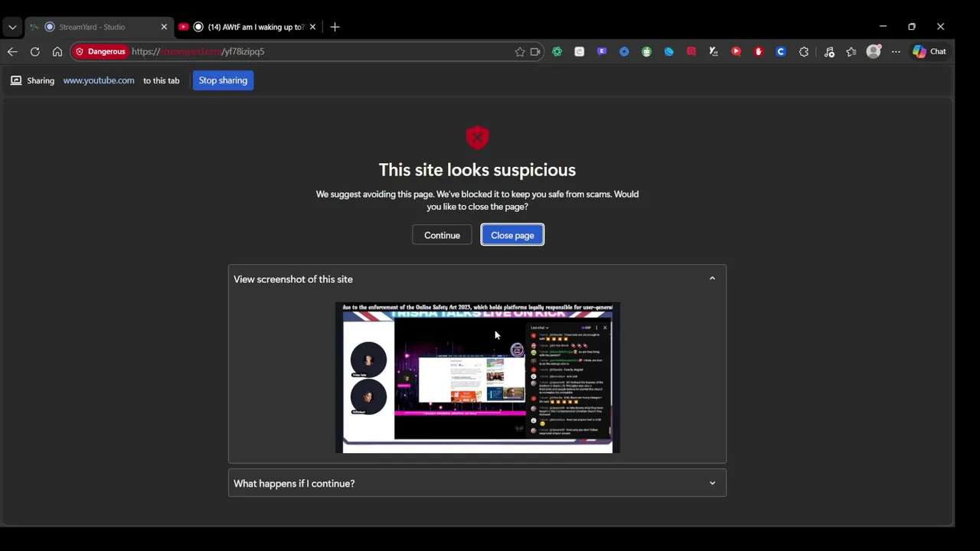Screen dimensions: 980x551
Task: Open the blue C extension icon
Action: (781, 51)
